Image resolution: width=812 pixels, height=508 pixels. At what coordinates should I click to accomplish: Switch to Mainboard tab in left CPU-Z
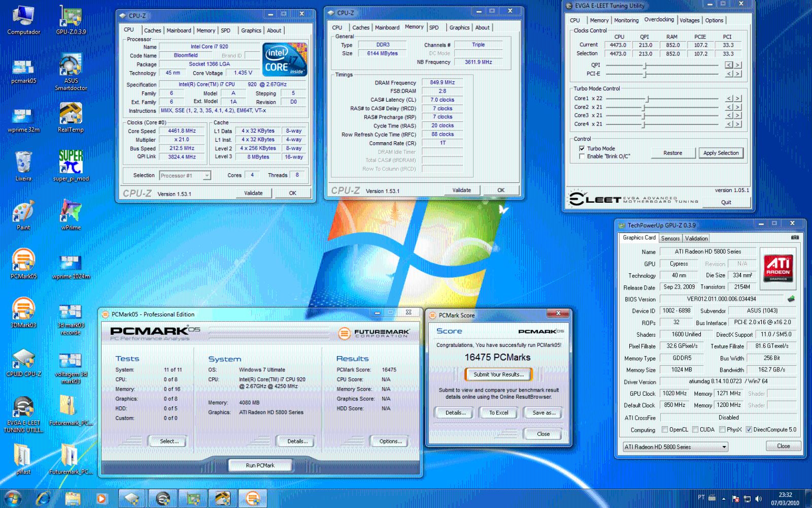179,30
